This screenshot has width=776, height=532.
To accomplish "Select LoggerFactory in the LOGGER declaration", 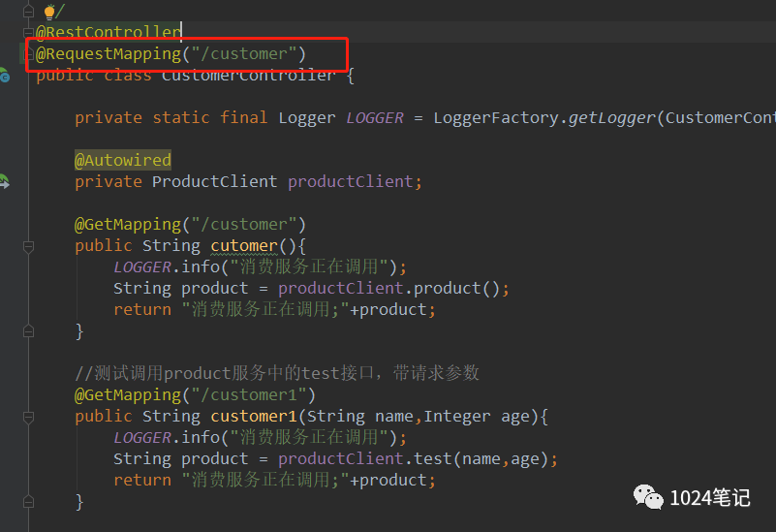I will 496,118.
